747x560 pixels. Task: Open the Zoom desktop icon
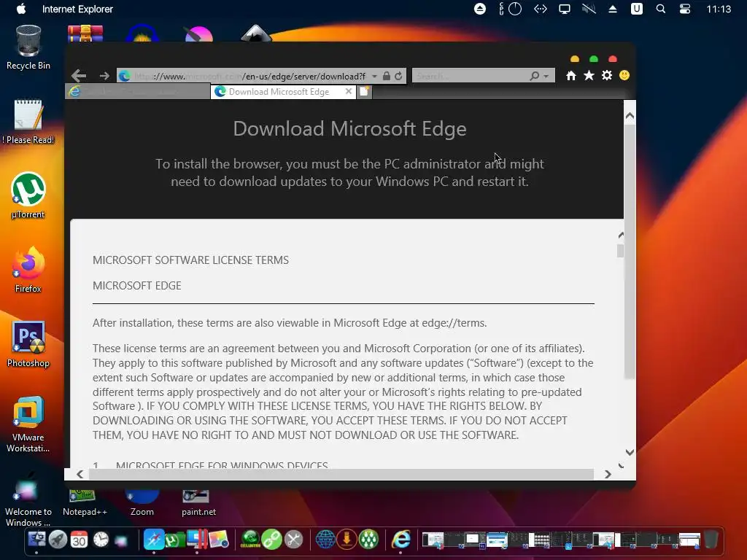142,502
